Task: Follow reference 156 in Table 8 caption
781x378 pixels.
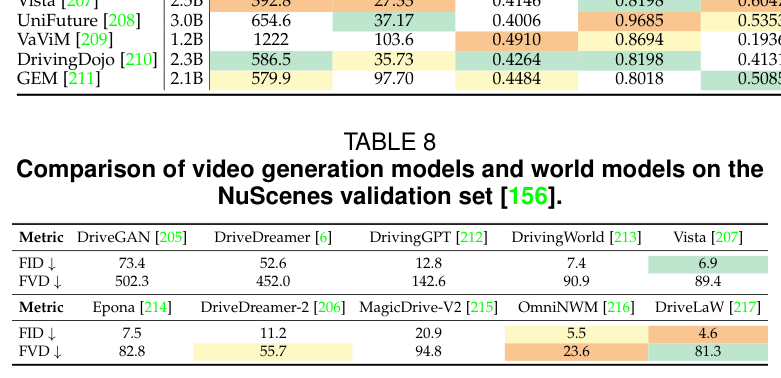Action: coord(528,196)
